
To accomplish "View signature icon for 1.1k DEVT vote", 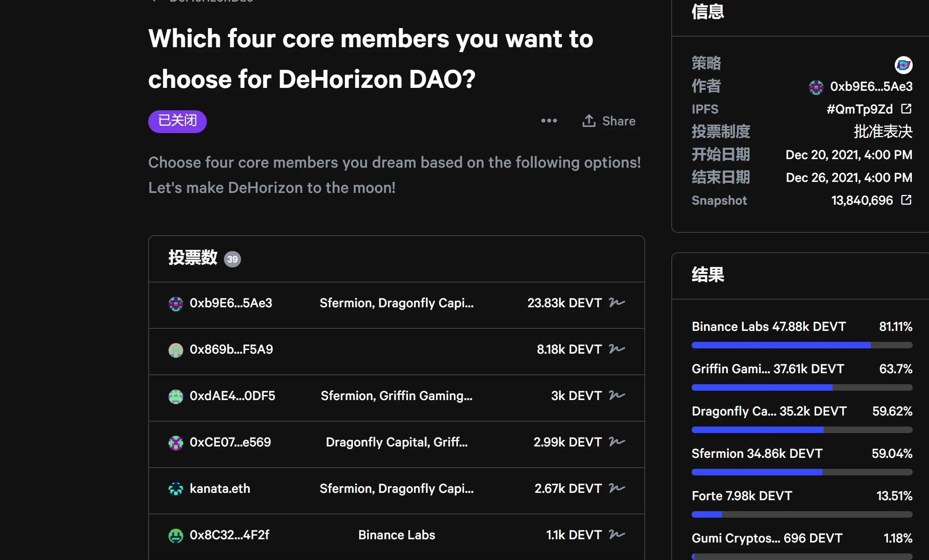I will [617, 534].
